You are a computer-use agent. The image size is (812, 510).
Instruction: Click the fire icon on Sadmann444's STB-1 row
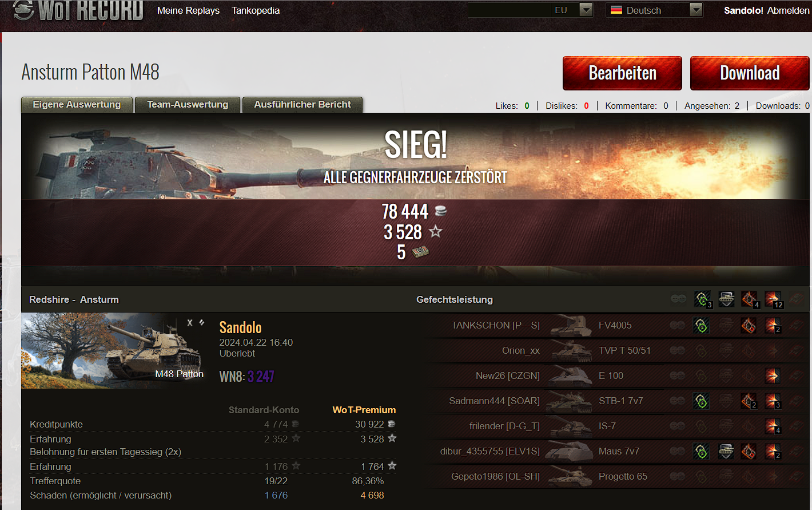[x=750, y=401]
